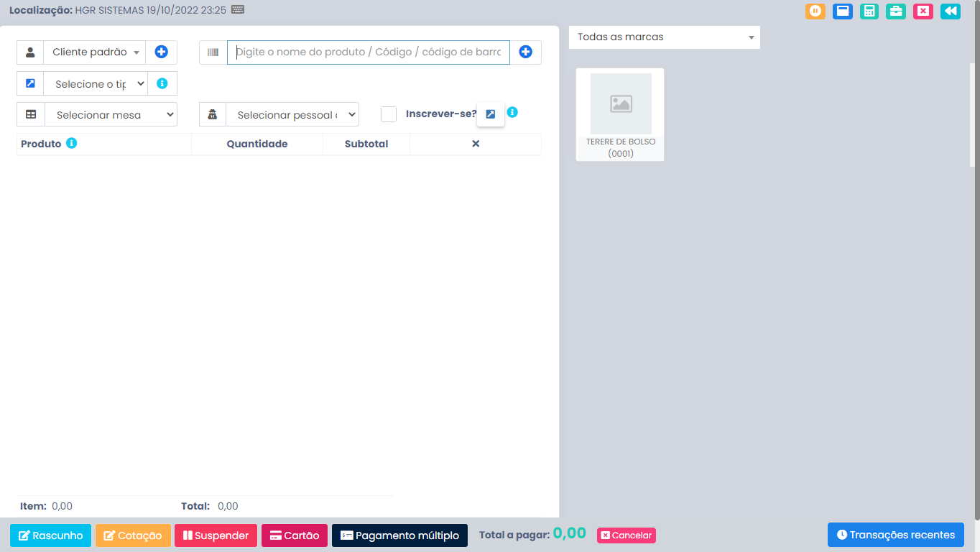980x552 pixels.
Task: Click the pink close register icon
Action: [x=923, y=11]
